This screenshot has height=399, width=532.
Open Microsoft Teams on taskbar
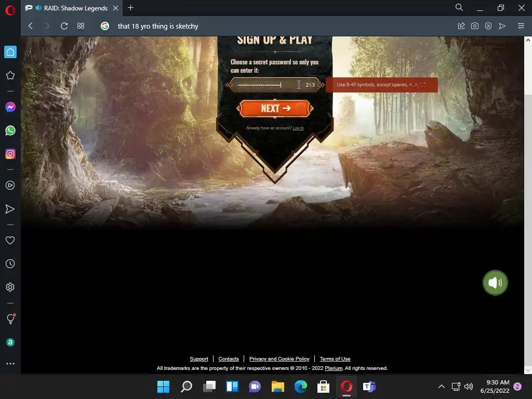click(x=369, y=387)
